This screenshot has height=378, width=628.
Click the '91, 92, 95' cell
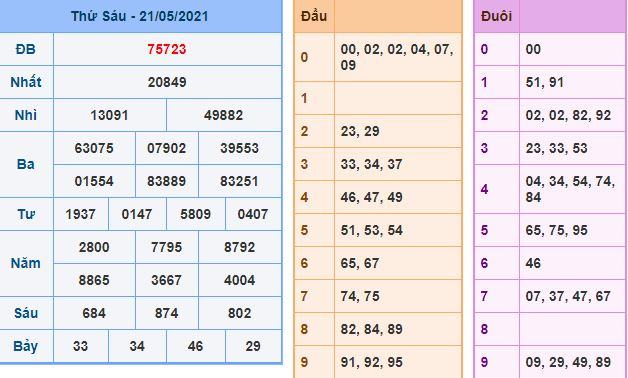[398, 362]
